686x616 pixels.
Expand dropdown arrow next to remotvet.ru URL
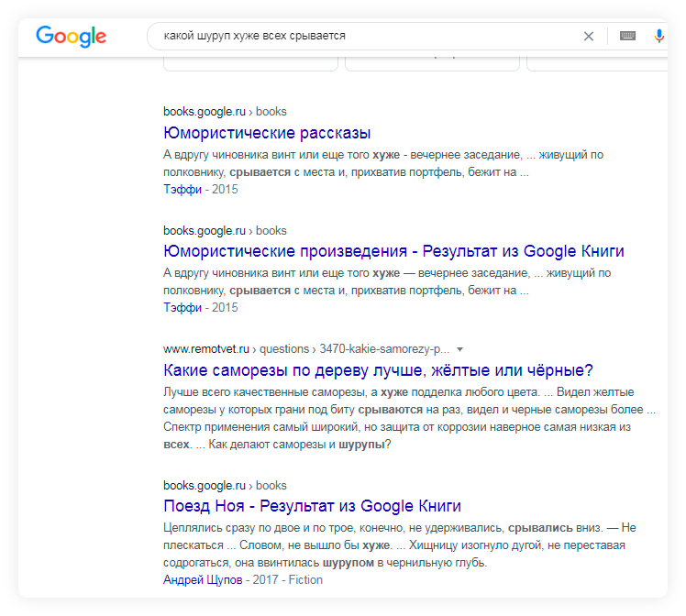click(x=459, y=349)
